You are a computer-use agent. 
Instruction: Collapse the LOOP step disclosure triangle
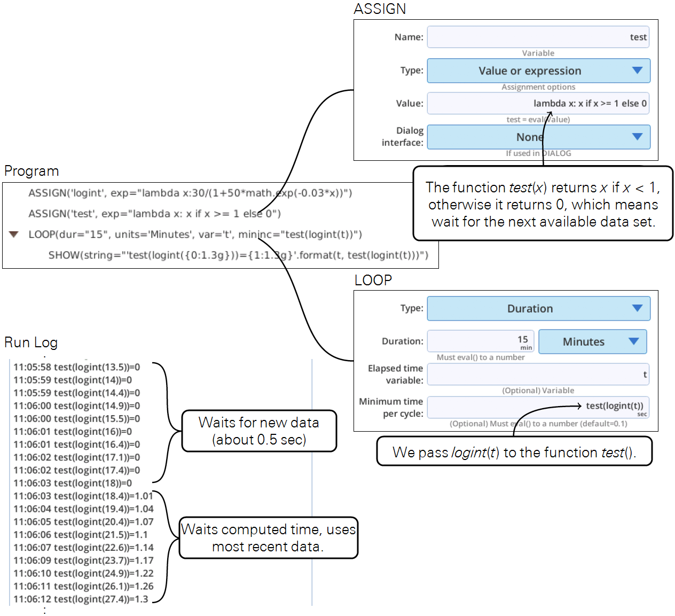(x=14, y=235)
